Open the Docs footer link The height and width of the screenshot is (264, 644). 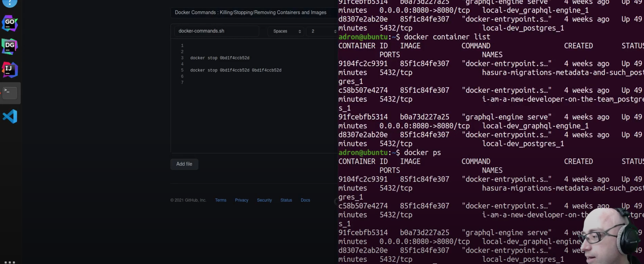coord(305,200)
